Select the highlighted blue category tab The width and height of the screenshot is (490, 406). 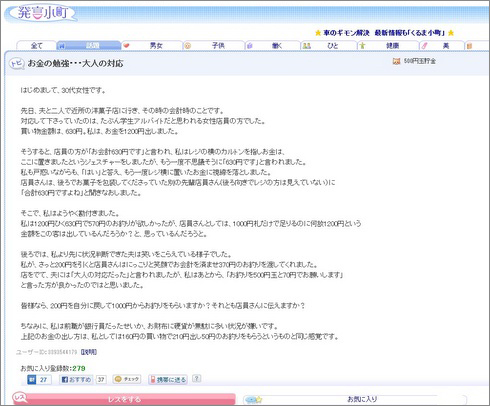click(x=89, y=45)
